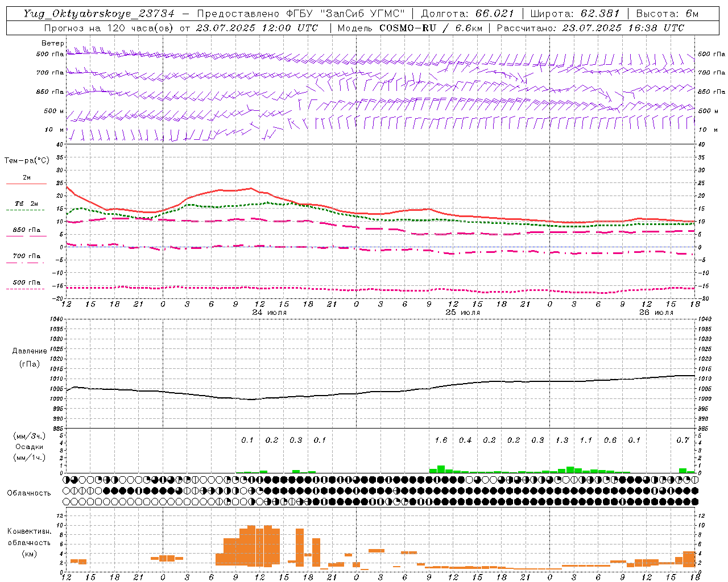Click the Широта: 62.381 value
This screenshot has height=582, width=728.
point(575,14)
